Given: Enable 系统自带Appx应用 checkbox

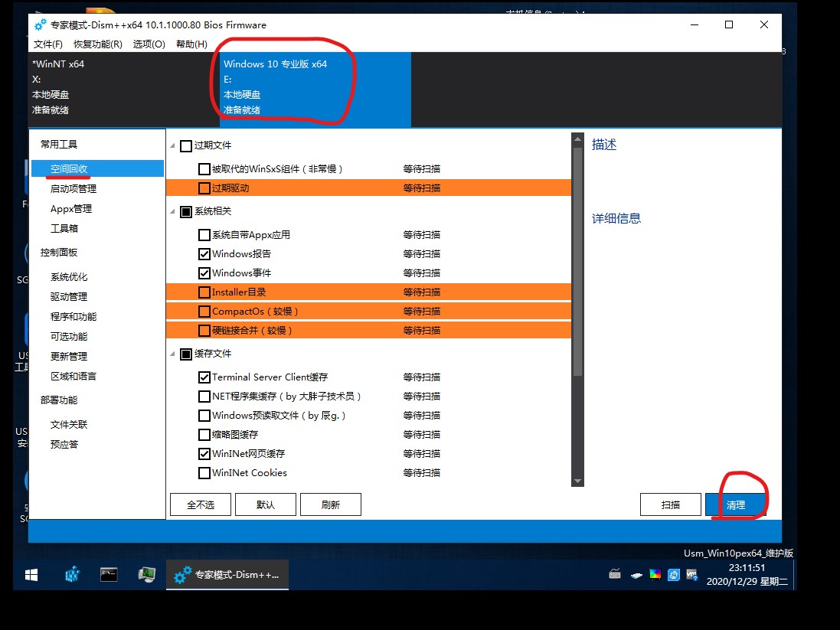Looking at the screenshot, I should 204,235.
